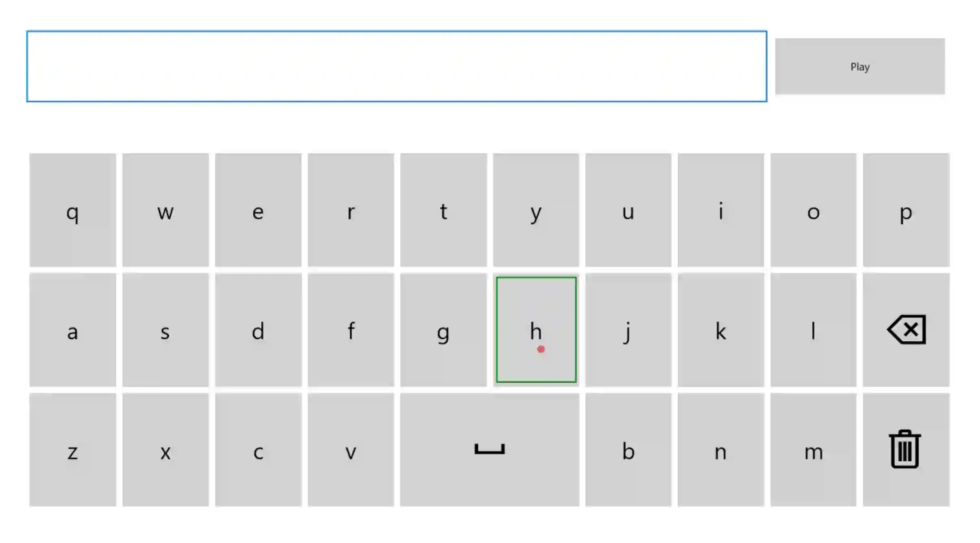Tap the b key
980x543 pixels.
(628, 449)
